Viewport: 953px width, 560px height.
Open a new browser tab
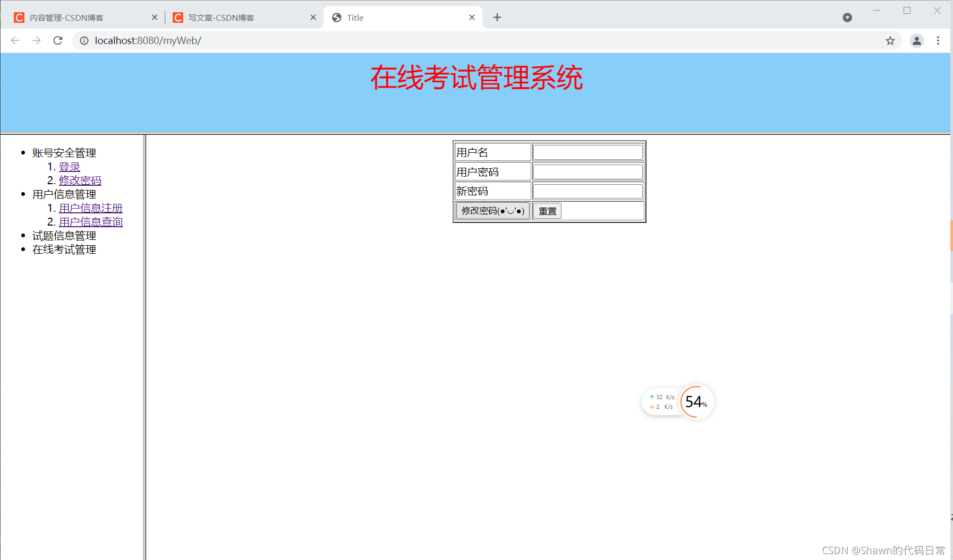(x=497, y=18)
